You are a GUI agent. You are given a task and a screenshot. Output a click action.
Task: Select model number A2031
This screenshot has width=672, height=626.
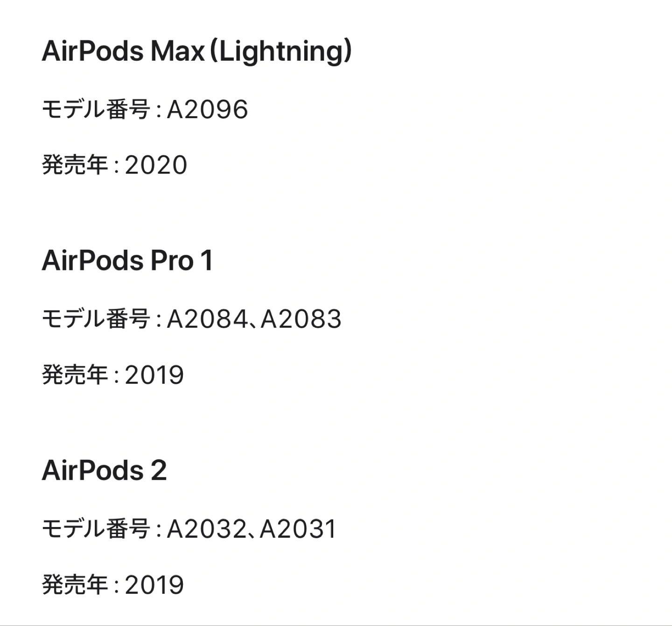298,529
